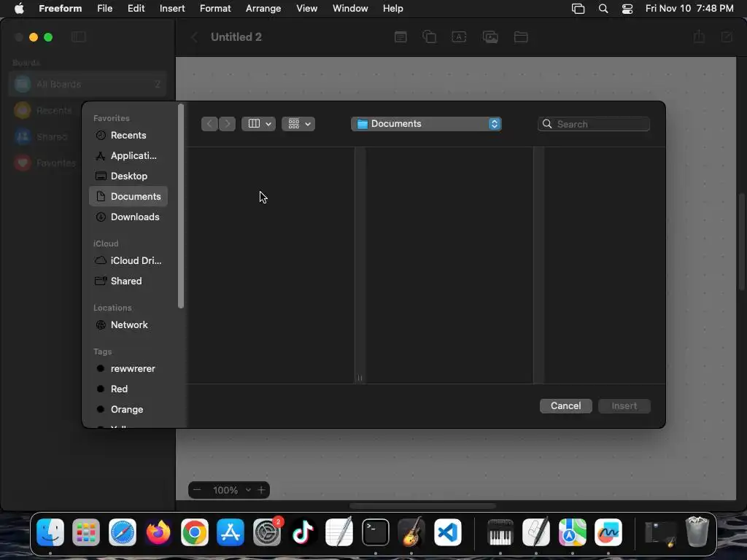The height and width of the screenshot is (560, 747).
Task: Pick the rewwrerer tag
Action: tap(128, 368)
